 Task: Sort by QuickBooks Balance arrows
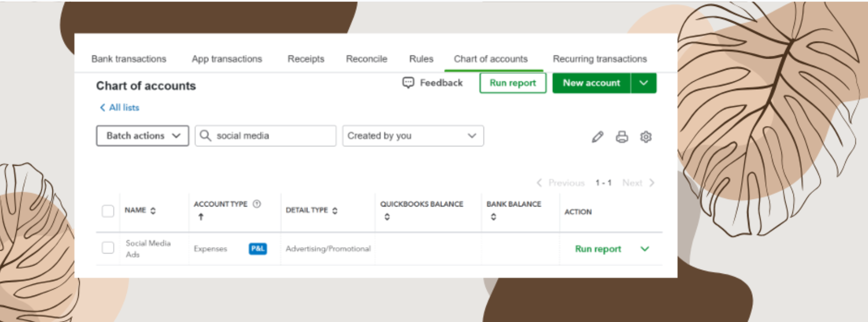tap(387, 216)
